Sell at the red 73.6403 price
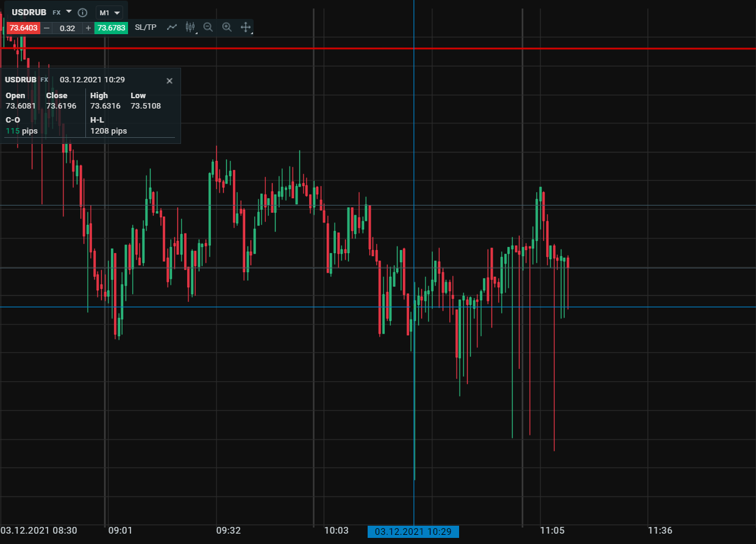The image size is (756, 544). [x=23, y=28]
